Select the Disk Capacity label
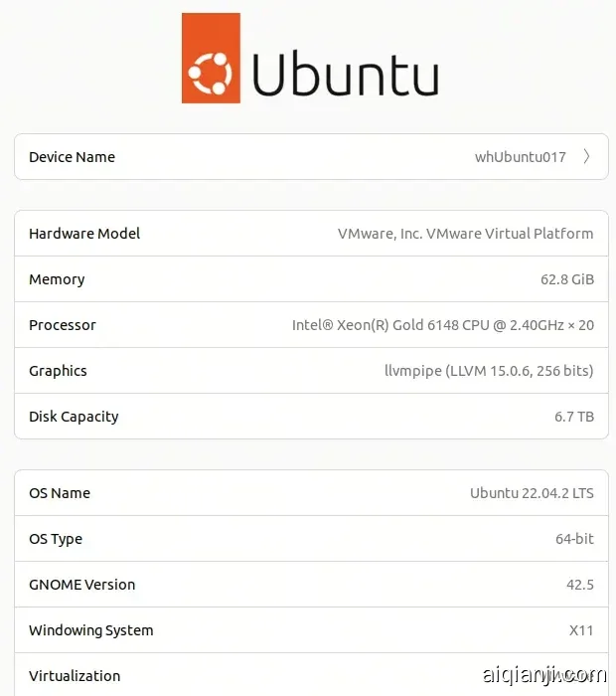The width and height of the screenshot is (616, 696). pyautogui.click(x=74, y=417)
